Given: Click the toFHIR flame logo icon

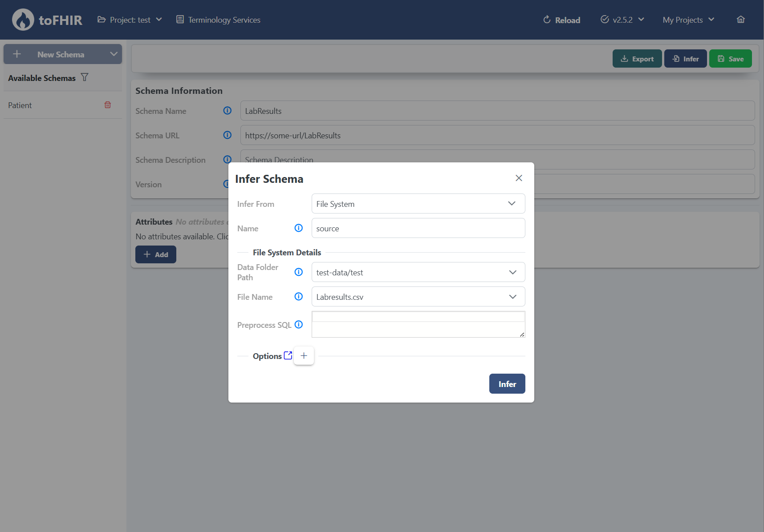Looking at the screenshot, I should [x=23, y=20].
